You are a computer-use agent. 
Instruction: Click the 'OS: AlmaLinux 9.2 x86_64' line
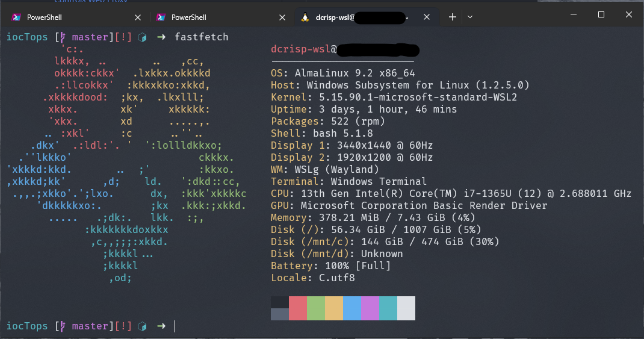[343, 73]
